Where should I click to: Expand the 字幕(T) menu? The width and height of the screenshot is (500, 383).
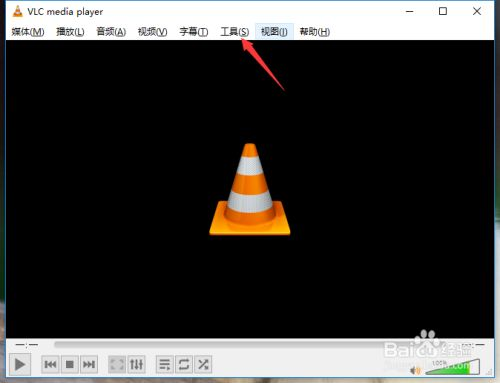(194, 32)
